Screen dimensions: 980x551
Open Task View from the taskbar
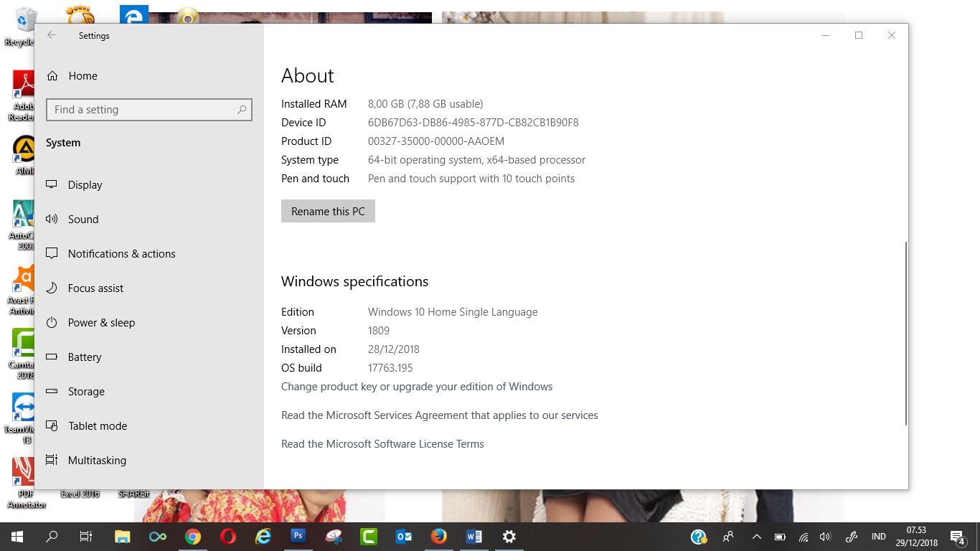click(85, 536)
